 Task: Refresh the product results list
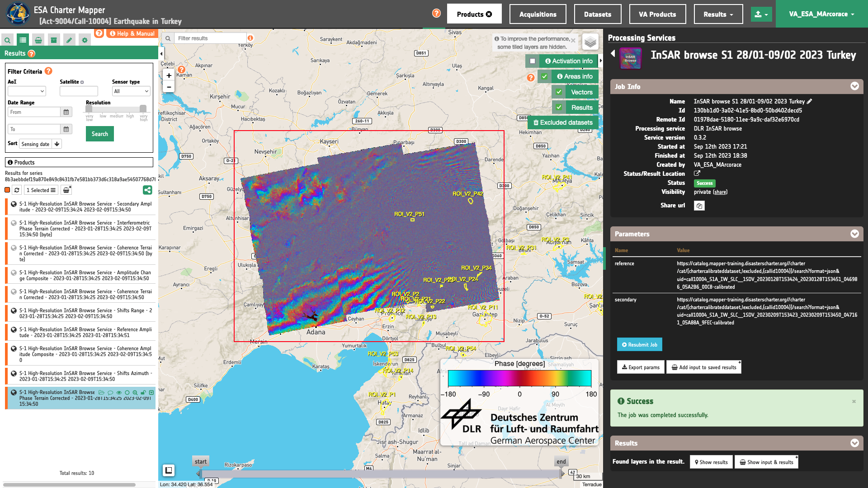[x=17, y=190]
